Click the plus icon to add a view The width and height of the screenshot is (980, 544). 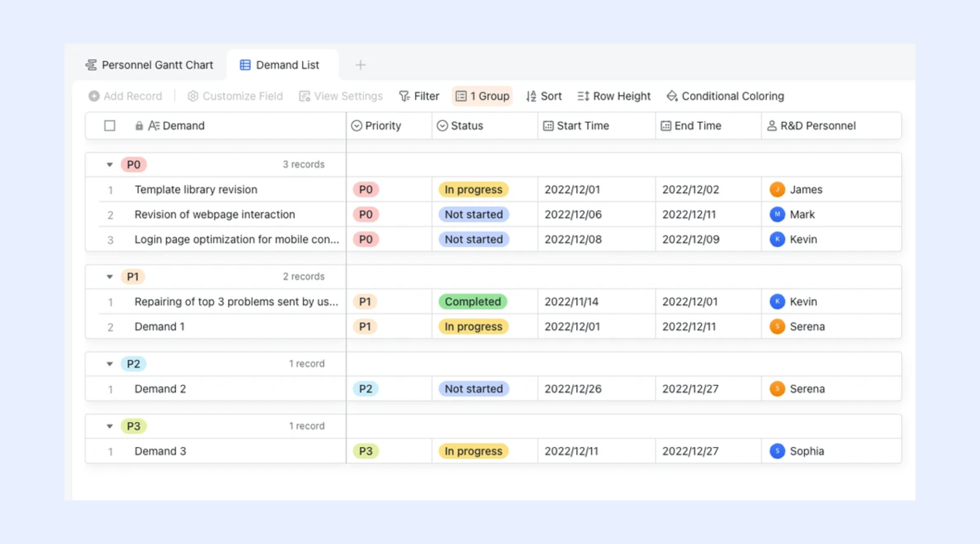point(360,65)
